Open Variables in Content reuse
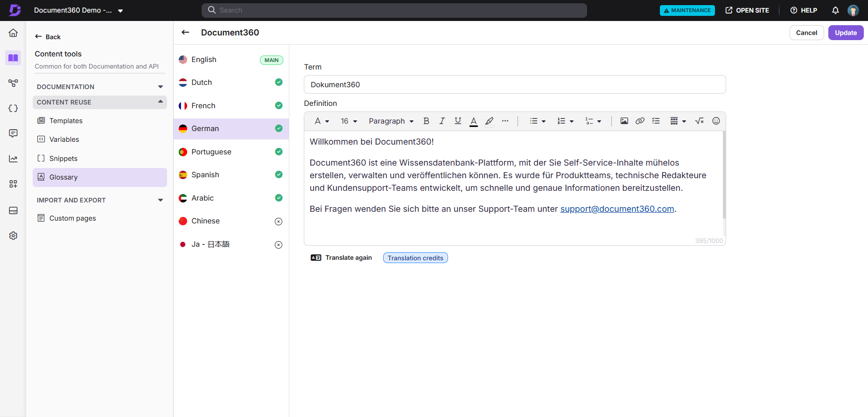This screenshot has width=868, height=417. (100, 139)
